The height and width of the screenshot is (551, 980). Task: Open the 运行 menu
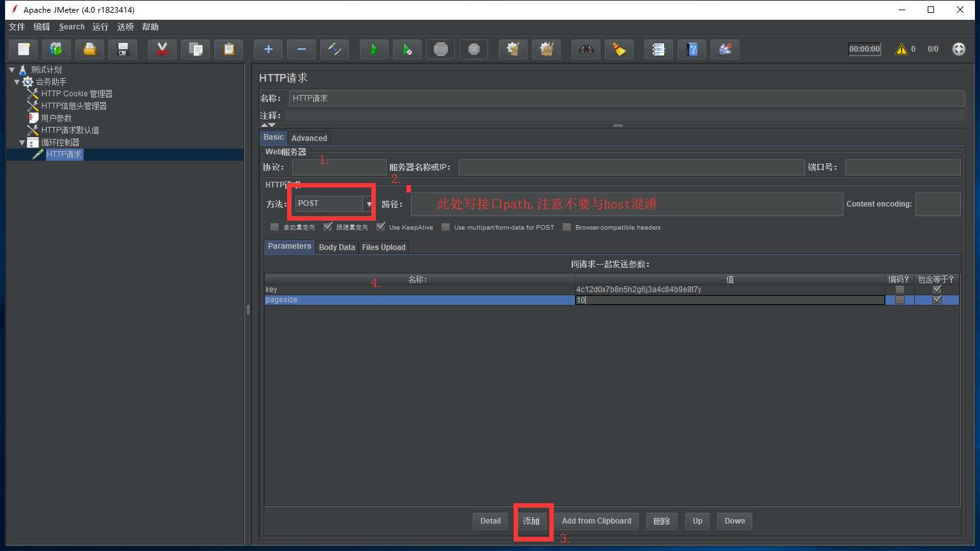100,27
